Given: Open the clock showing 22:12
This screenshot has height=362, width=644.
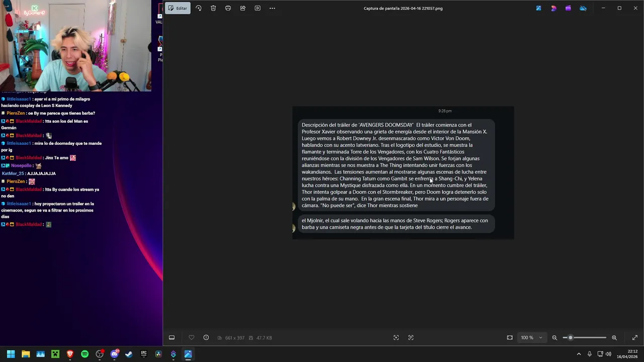Looking at the screenshot, I should [x=627, y=354].
